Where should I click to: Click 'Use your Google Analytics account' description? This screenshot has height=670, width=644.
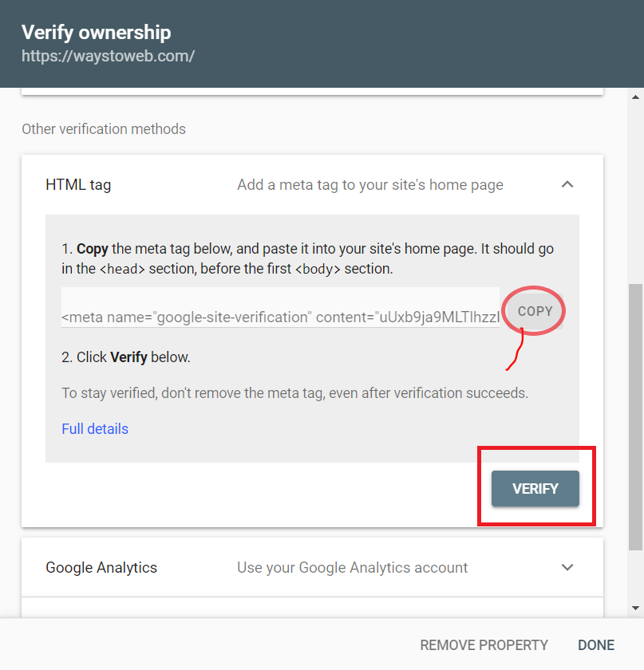[x=353, y=567]
